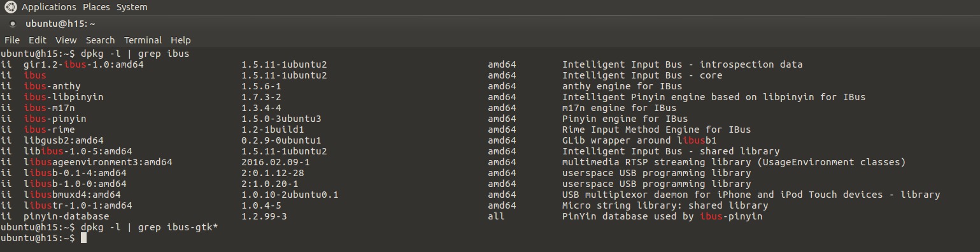Click the window title ubuntu@h15: ~
The image size is (980, 252).
coord(60,24)
